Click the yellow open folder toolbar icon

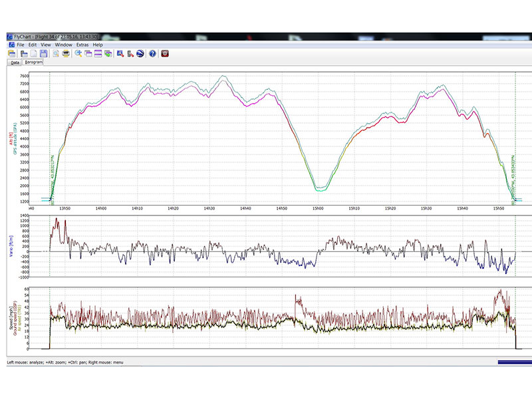(11, 54)
